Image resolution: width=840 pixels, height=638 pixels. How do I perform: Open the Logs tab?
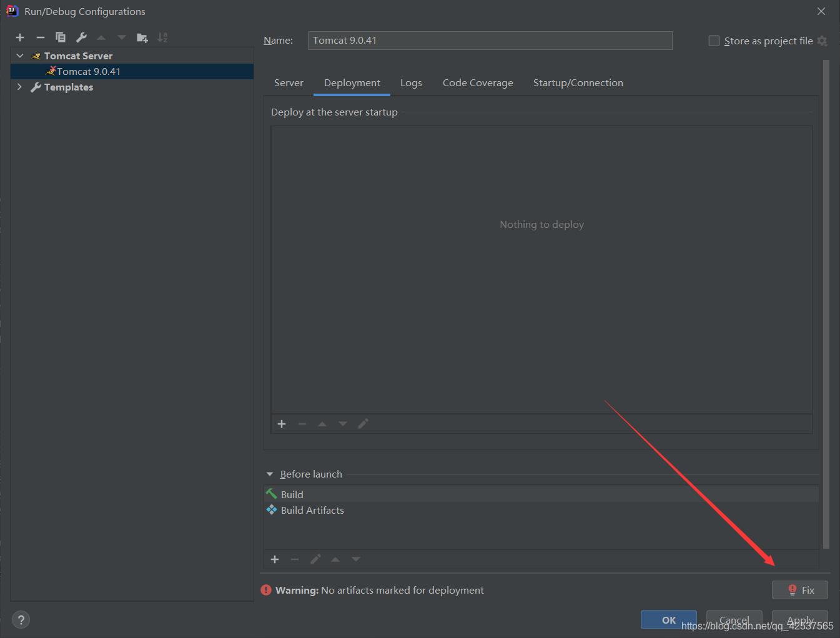411,83
